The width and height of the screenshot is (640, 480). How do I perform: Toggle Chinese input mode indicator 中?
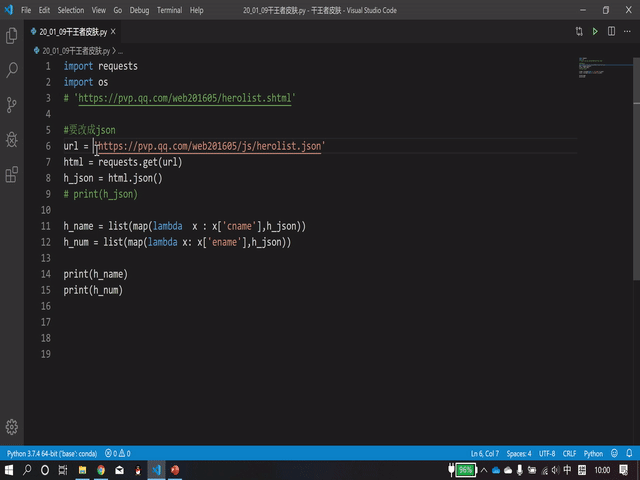[567, 470]
